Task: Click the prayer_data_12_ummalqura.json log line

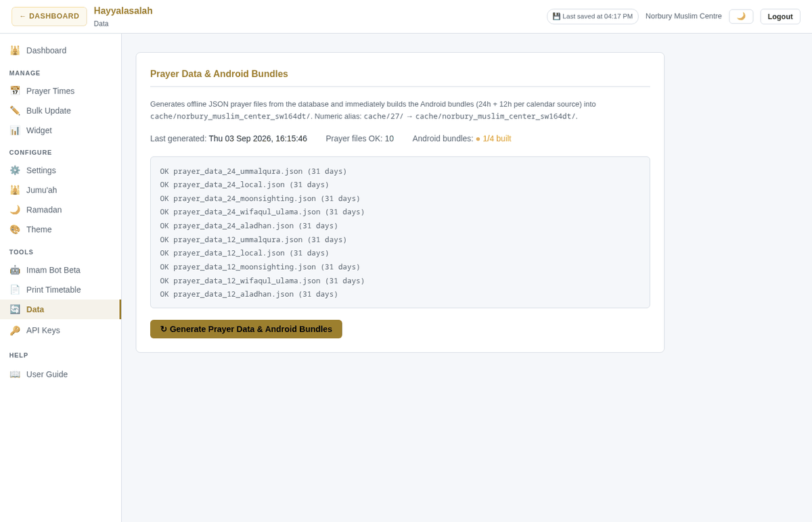Action: 254,240
